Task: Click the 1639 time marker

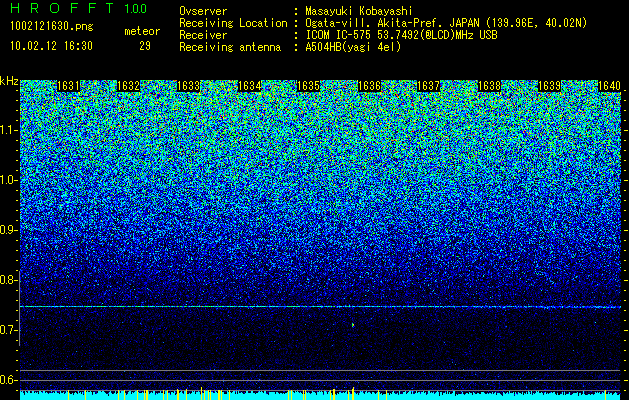Action: coord(549,86)
